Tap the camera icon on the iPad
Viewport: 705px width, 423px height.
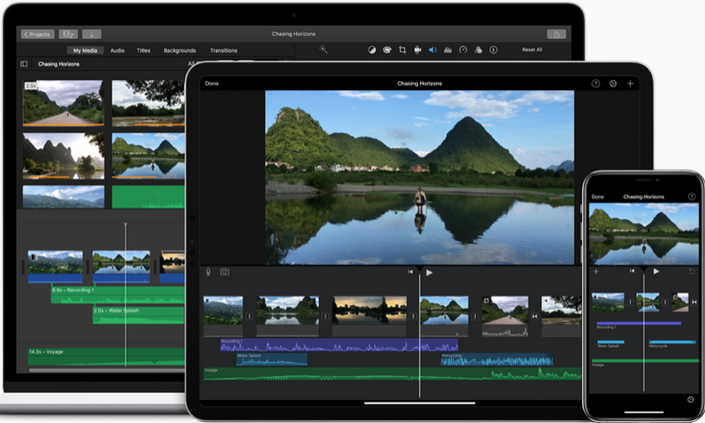coord(224,272)
